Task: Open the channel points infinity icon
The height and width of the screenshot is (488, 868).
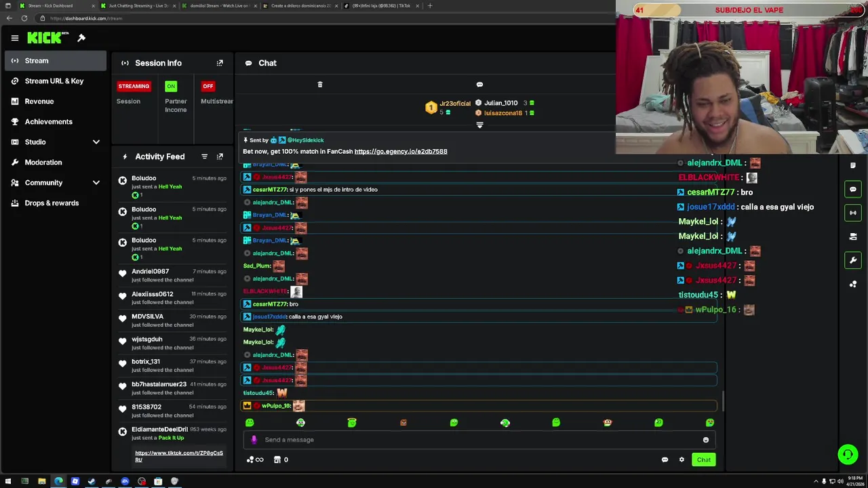Action: (x=255, y=460)
